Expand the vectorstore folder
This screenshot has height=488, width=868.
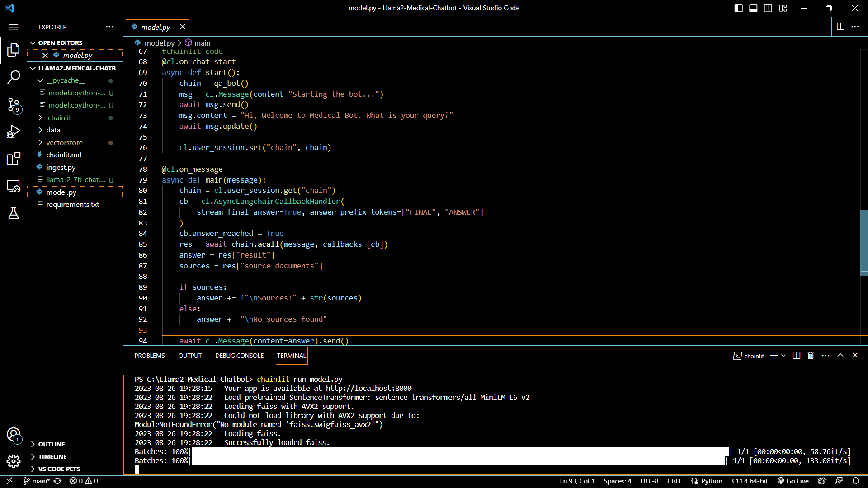(64, 142)
